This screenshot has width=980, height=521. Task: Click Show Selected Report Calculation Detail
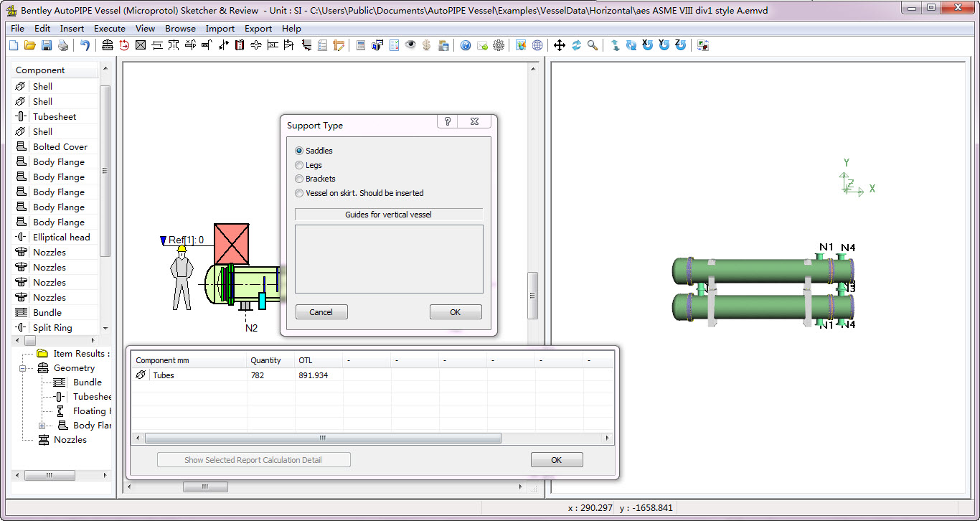(254, 460)
